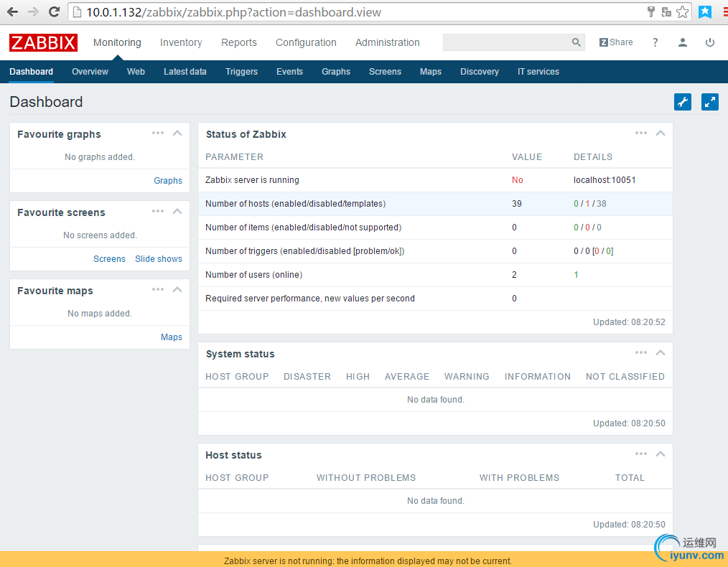Viewport: 728px width, 567px height.
Task: Open the Latest data tab
Action: [x=185, y=72]
